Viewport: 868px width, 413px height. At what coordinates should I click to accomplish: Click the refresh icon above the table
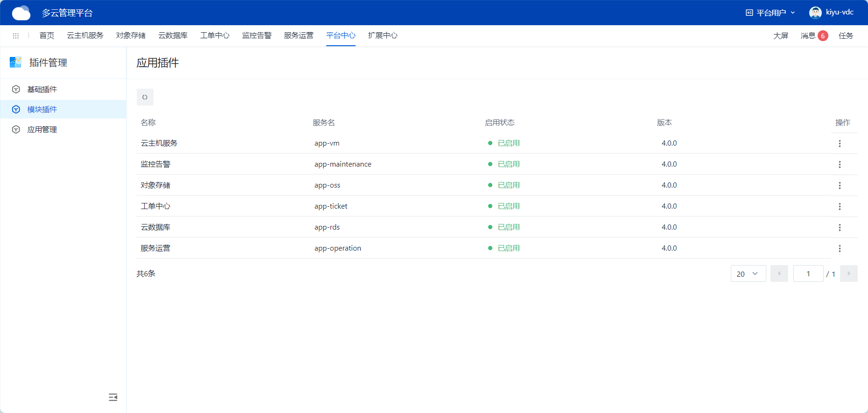145,97
